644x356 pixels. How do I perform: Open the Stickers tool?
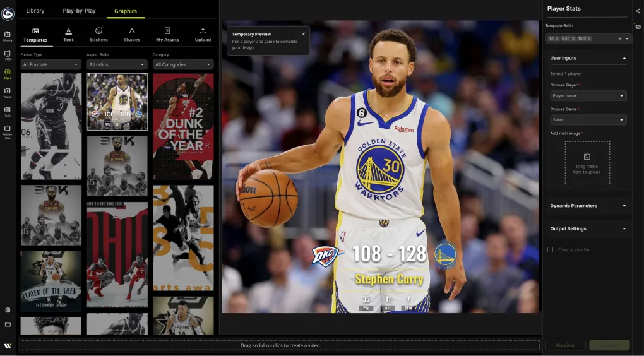pos(98,35)
